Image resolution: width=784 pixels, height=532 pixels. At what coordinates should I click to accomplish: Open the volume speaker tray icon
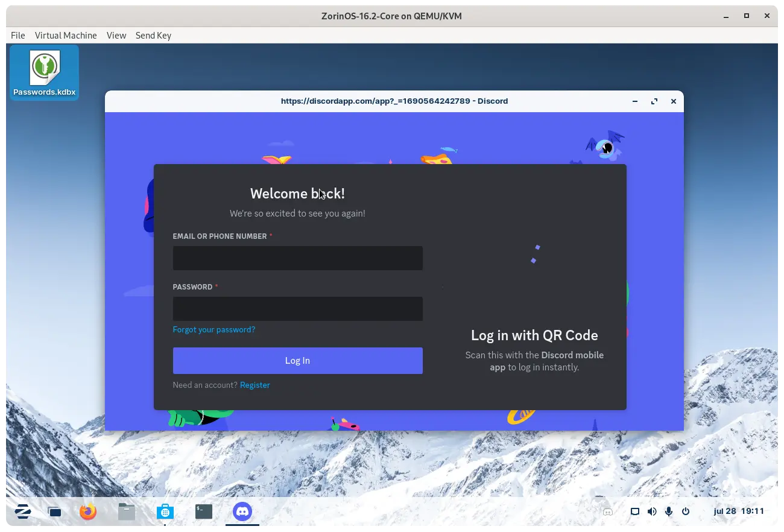coord(652,511)
